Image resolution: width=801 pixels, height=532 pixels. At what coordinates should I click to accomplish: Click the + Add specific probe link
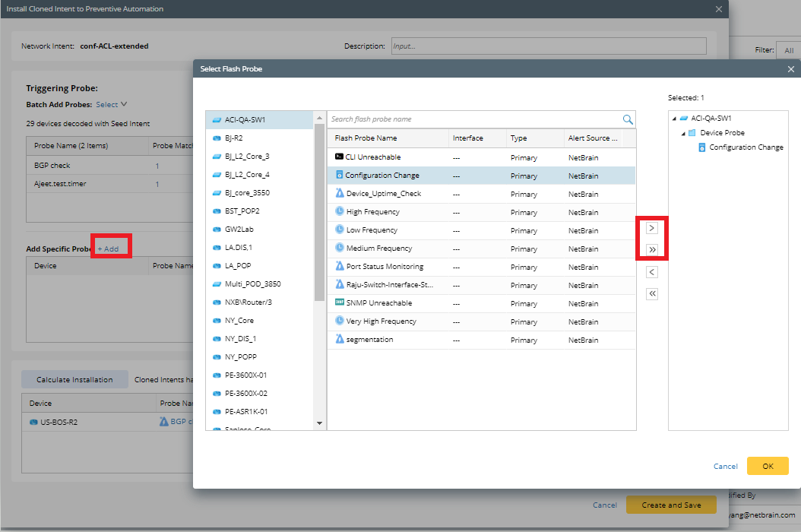pos(109,249)
